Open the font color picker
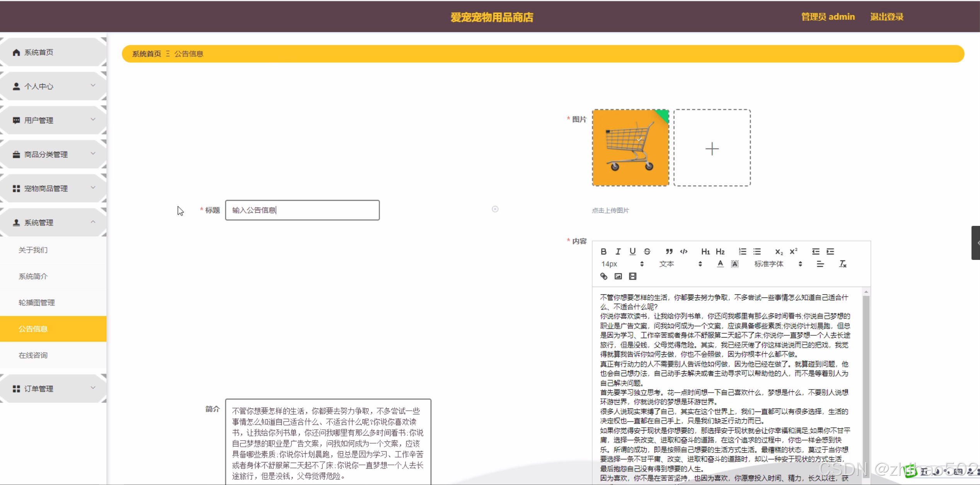This screenshot has height=485, width=980. pos(720,264)
